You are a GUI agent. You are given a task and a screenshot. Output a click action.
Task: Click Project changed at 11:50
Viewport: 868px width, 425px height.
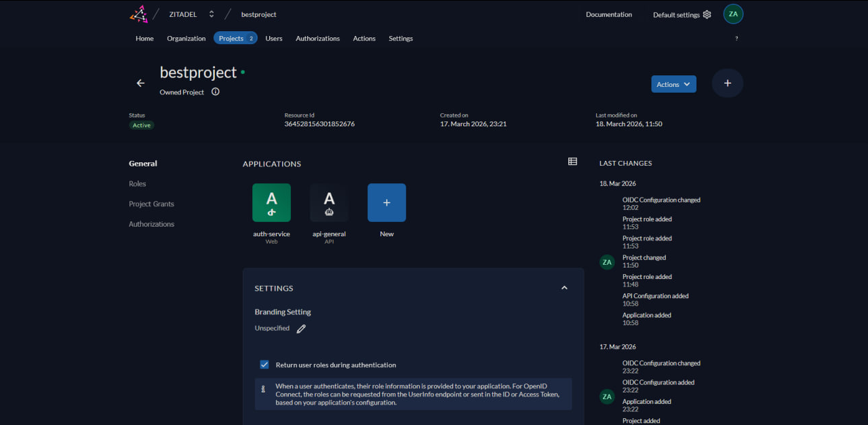[644, 261]
